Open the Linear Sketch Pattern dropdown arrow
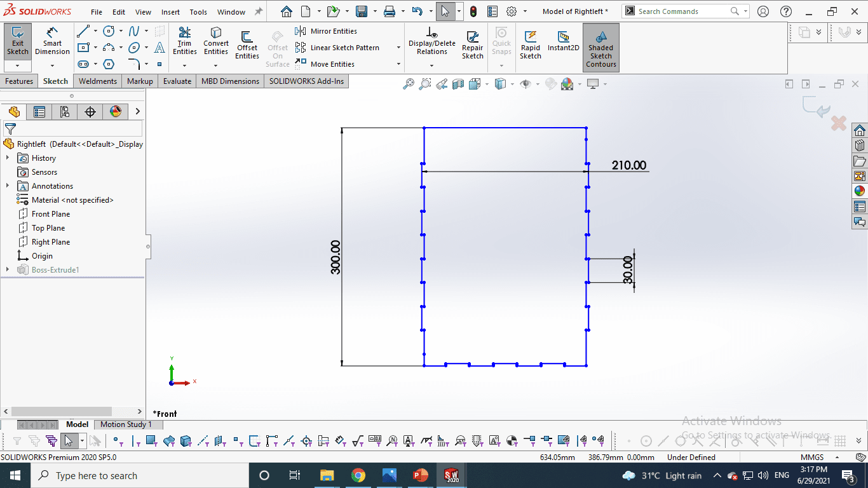868x488 pixels. tap(398, 48)
